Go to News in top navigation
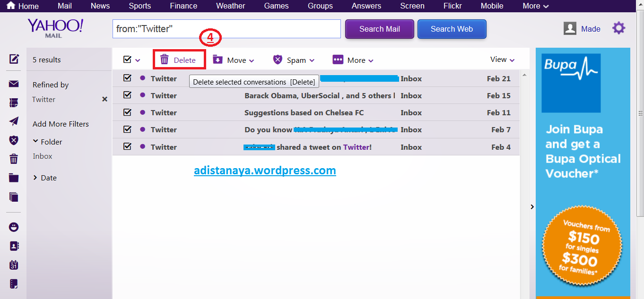Screen dimensions: 644x299 tap(100, 6)
